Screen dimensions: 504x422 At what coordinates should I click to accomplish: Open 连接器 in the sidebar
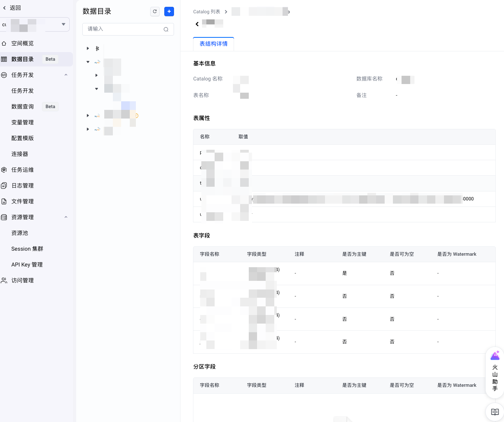tap(20, 154)
